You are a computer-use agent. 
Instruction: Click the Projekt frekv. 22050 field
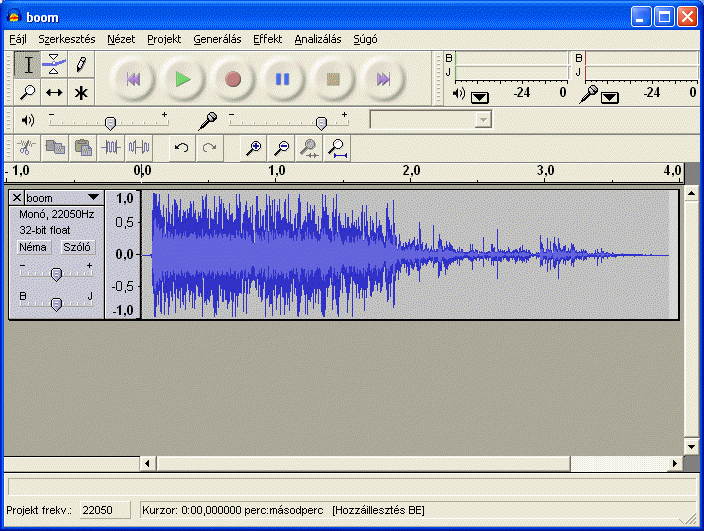click(105, 510)
